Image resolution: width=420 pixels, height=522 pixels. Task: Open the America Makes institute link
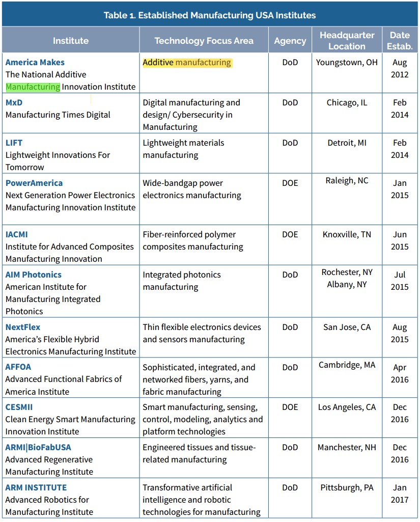pyautogui.click(x=35, y=62)
